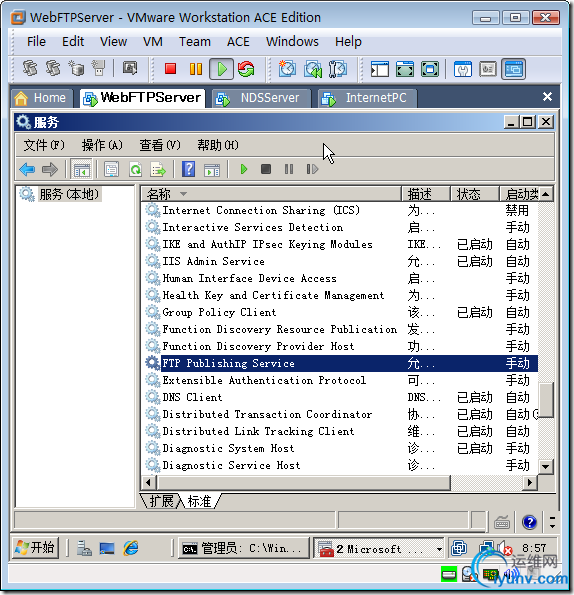Close the current VMware tab with X
This screenshot has width=574, height=595.
click(x=547, y=97)
